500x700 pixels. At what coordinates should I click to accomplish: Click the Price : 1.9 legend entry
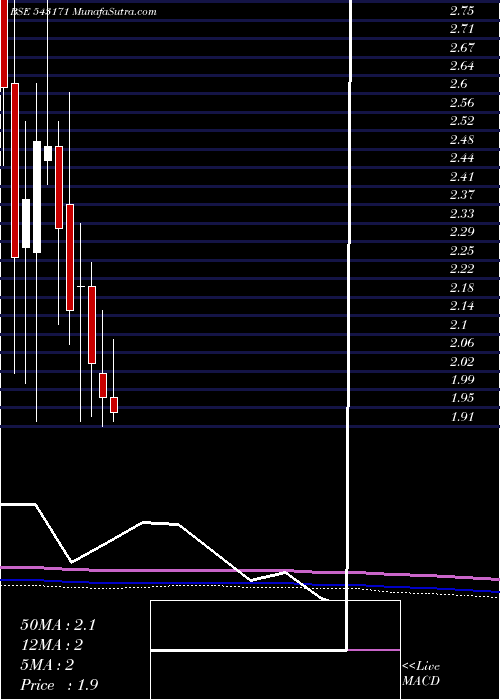click(x=59, y=685)
